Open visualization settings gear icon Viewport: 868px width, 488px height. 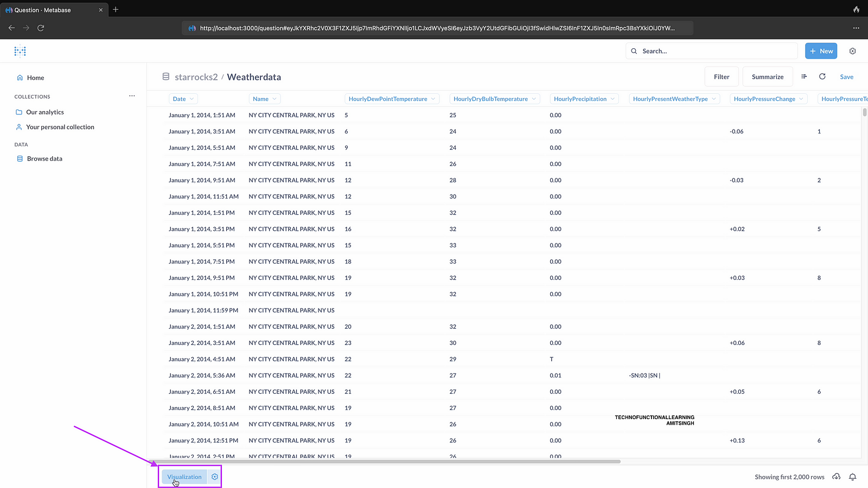click(215, 477)
